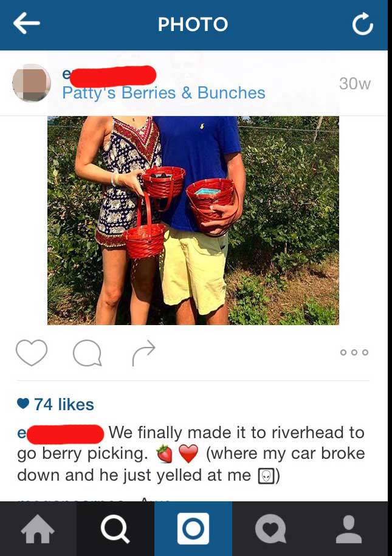
Task: Open the Activity heart bubble tab
Action: 270,529
